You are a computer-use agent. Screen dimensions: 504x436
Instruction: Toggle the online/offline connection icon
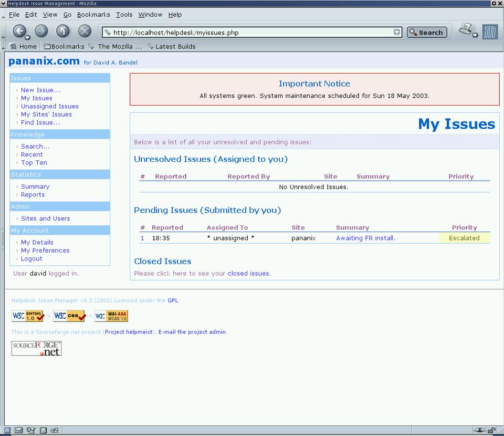[479, 431]
